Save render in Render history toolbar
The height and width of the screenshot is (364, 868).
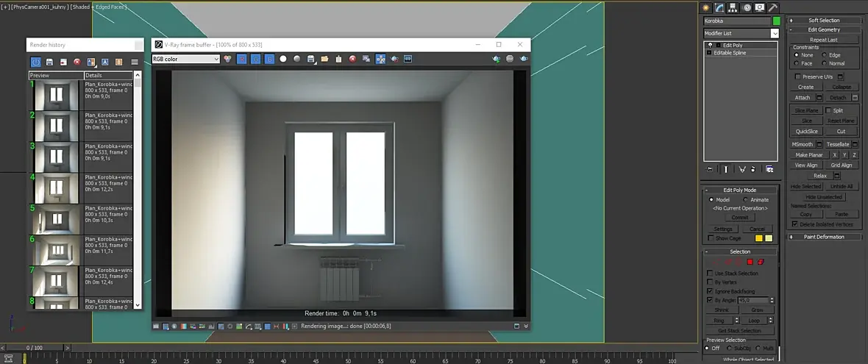coord(49,62)
